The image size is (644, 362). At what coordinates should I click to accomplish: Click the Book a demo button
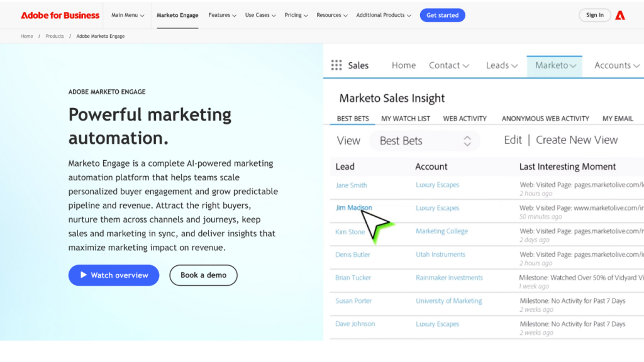coord(203,275)
